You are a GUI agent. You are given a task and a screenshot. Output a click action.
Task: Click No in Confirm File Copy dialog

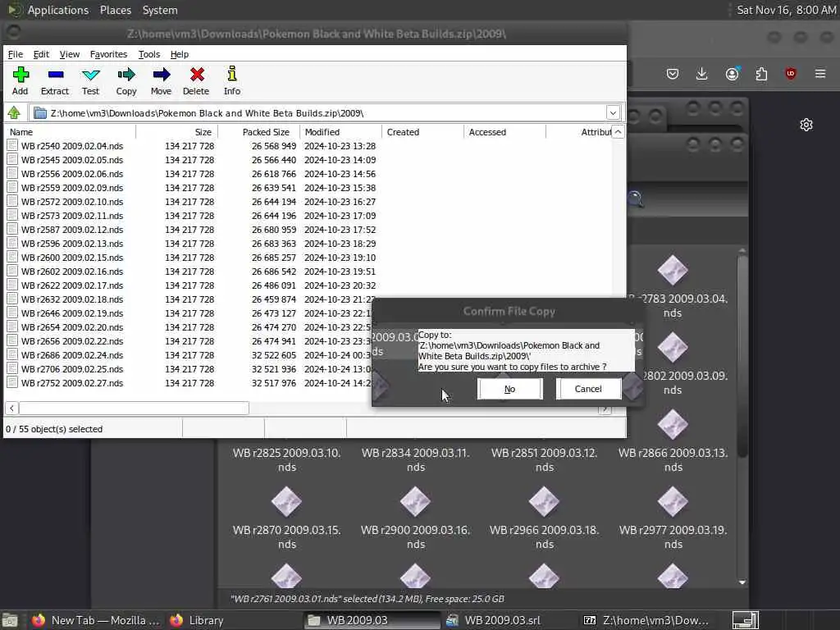pos(510,389)
